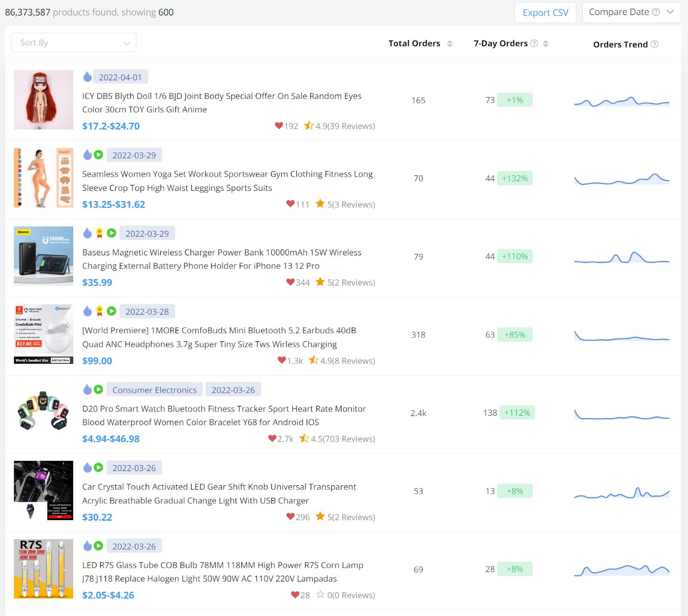688x616 pixels.
Task: Open the Baseus Magnetic Wireless Charger title link
Action: [x=222, y=259]
